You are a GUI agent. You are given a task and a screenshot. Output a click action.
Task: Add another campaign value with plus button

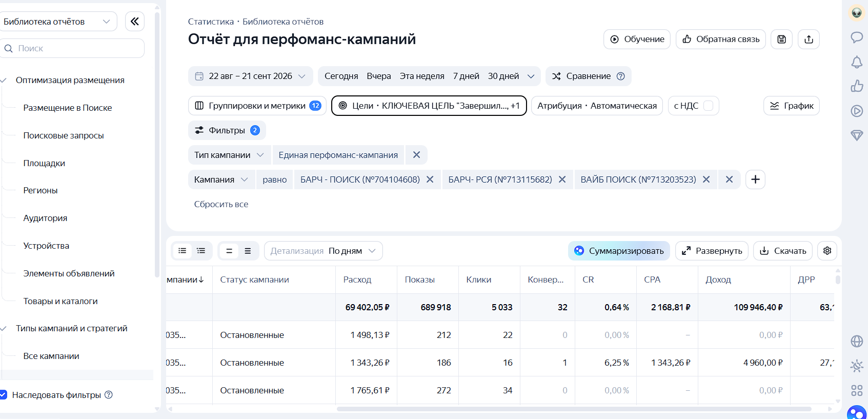[755, 179]
